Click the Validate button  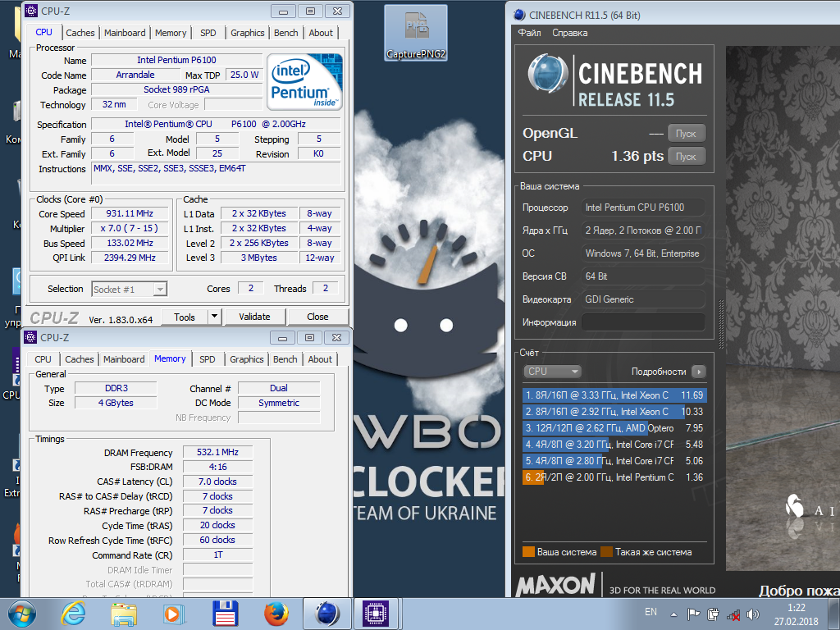pos(254,317)
